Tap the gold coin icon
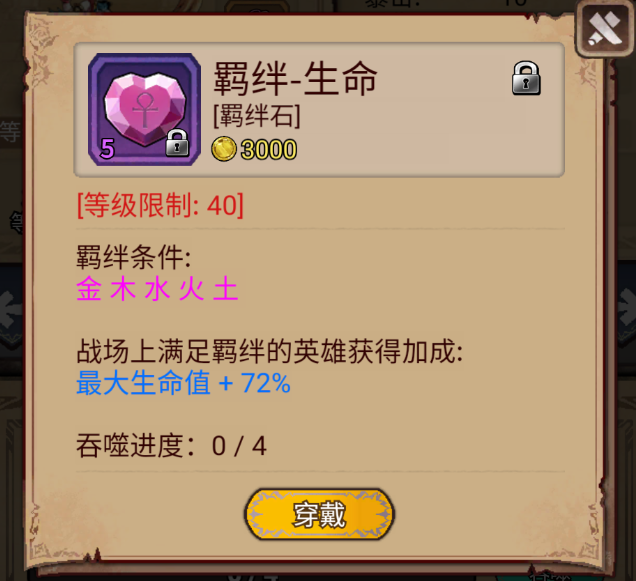 224,149
